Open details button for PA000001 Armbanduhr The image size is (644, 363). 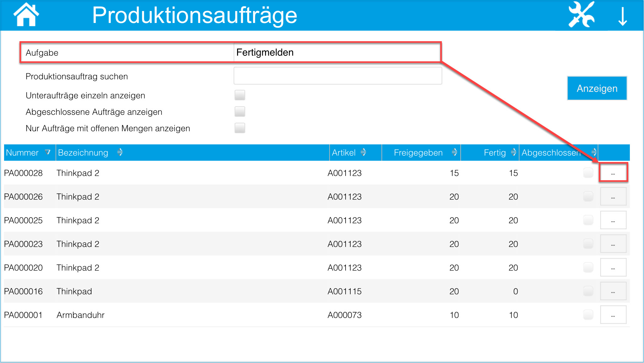(x=613, y=315)
